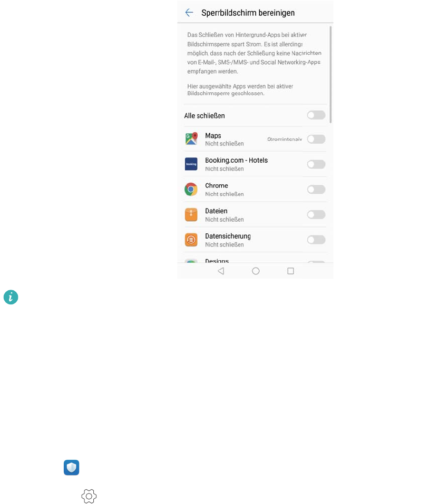Enable the Alle schließen switch
The height and width of the screenshot is (504, 439).
click(x=316, y=115)
